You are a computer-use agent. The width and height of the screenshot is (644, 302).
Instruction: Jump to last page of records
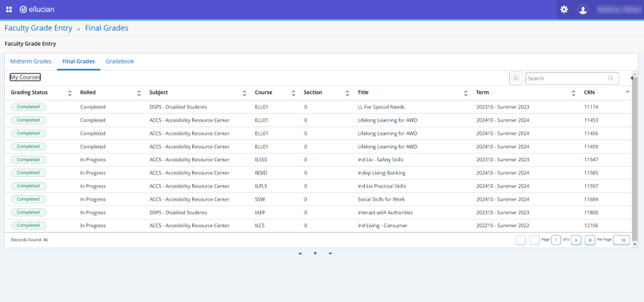590,240
